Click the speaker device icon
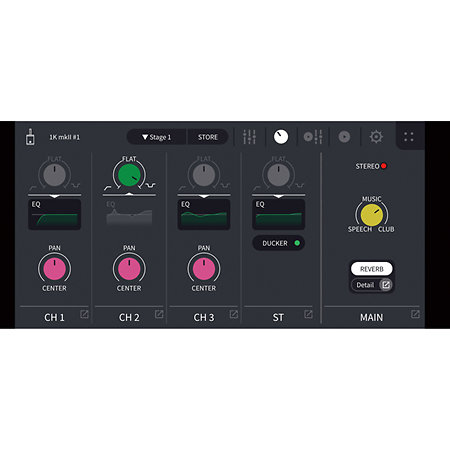 click(x=30, y=137)
